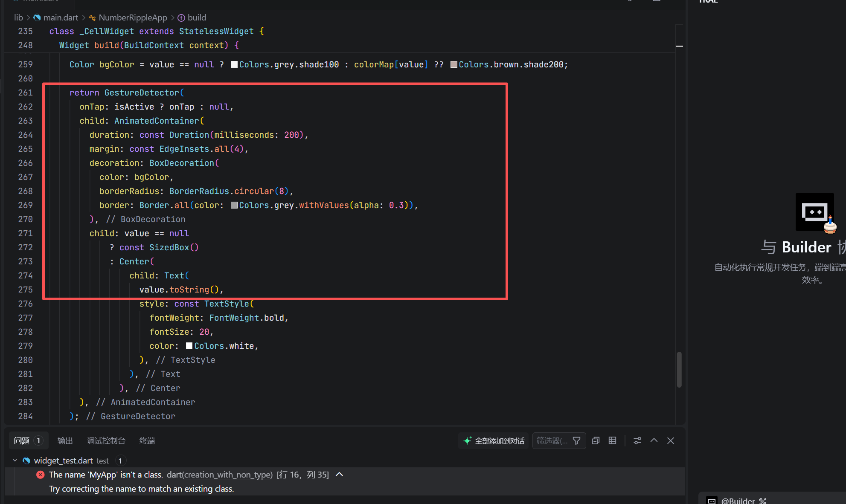Maximize panel with the up chevron icon
The height and width of the screenshot is (504, 846).
(x=654, y=440)
